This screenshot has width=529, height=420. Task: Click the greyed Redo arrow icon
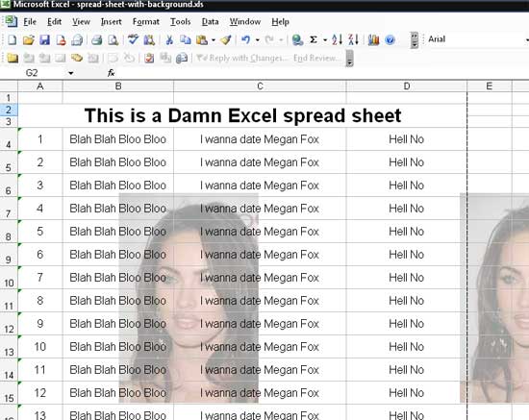269,40
